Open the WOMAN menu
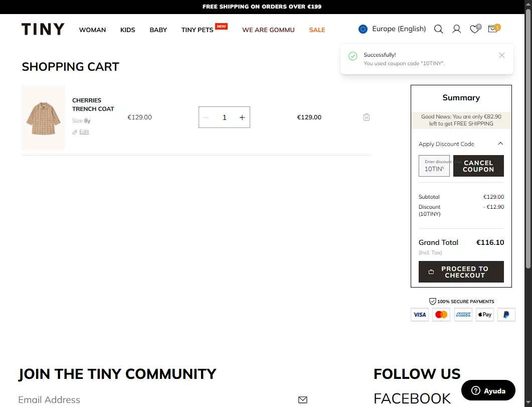532x407 pixels. [92, 30]
